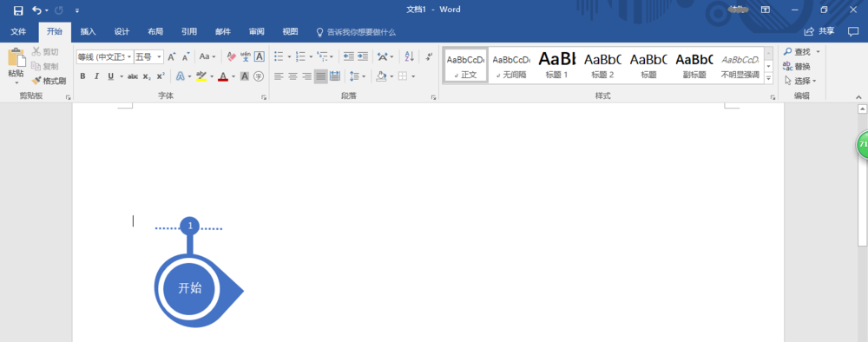Decrease font size with the shrink icon
868x342 pixels.
click(x=186, y=56)
